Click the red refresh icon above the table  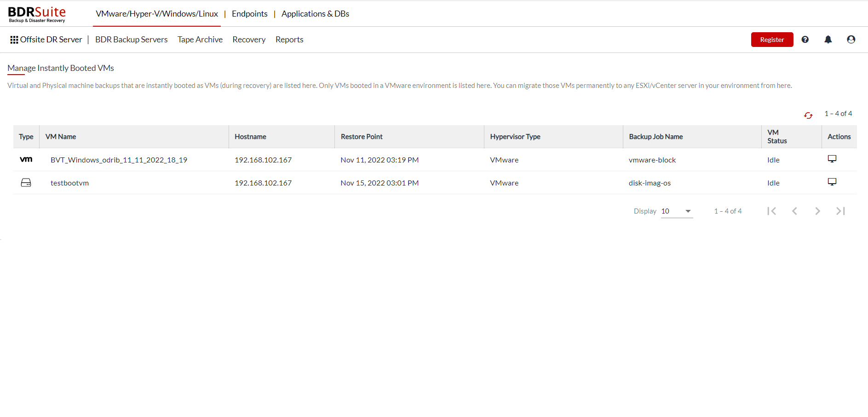click(808, 115)
